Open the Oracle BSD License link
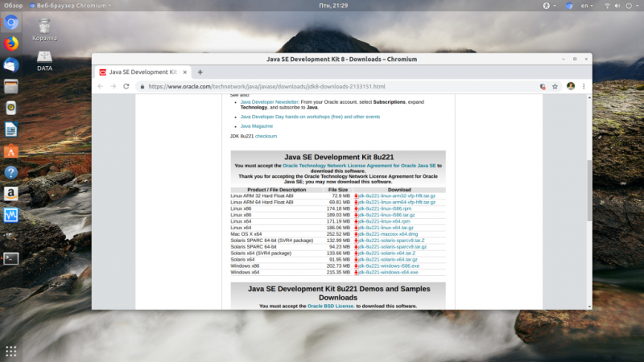 pyautogui.click(x=330, y=306)
